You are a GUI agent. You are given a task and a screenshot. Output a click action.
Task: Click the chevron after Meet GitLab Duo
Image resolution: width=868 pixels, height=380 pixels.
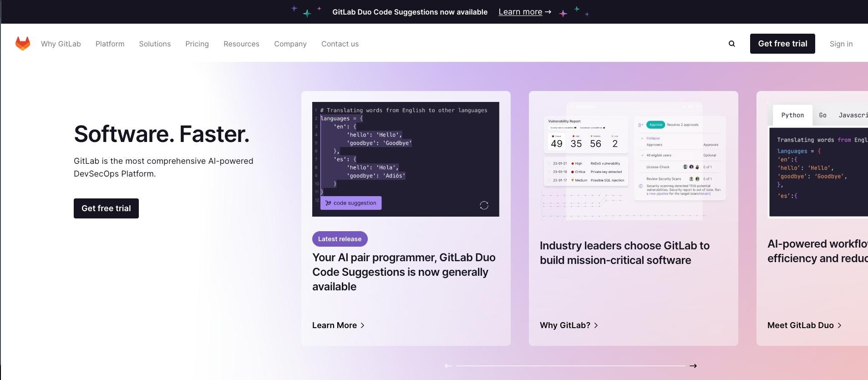pyautogui.click(x=839, y=325)
